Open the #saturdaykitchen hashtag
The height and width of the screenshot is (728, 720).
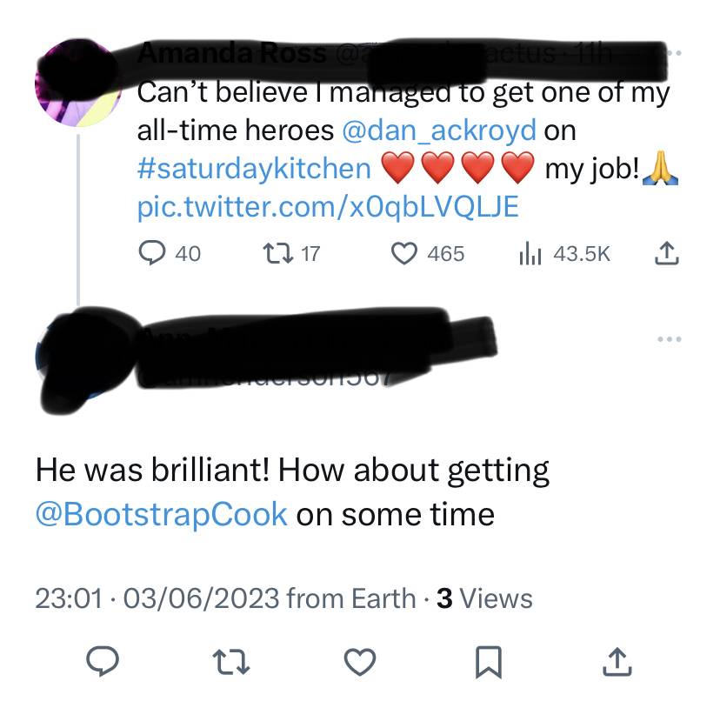pos(254,168)
